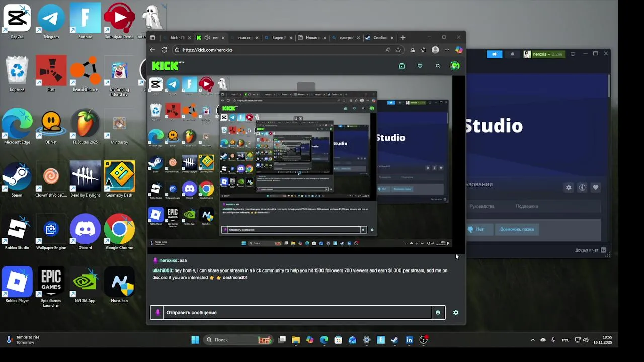Open the Telegram desktop shortcut
Screen dimensions: 644x362
(51, 22)
